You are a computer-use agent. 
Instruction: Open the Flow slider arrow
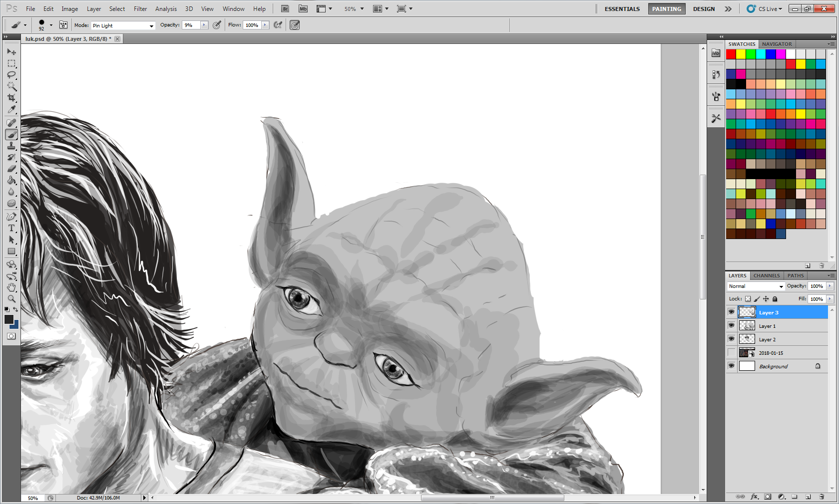pos(265,25)
